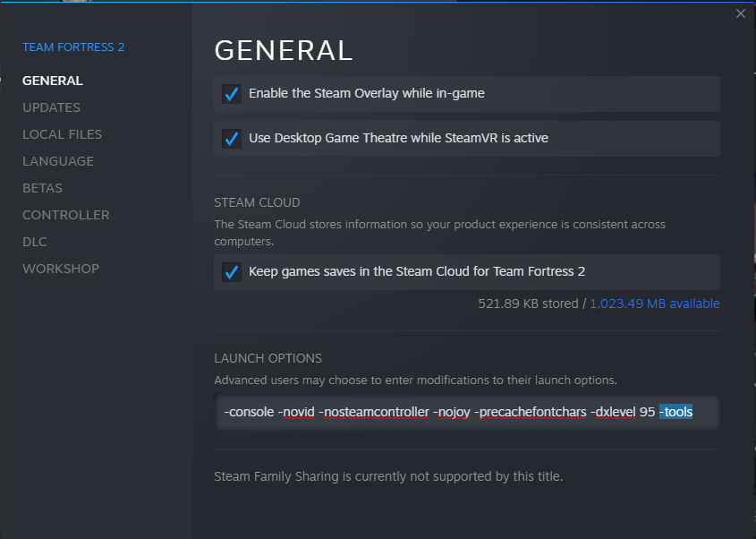Click the TEAM FORTRESS 2 title link
Viewport: 756px width, 539px height.
[73, 47]
